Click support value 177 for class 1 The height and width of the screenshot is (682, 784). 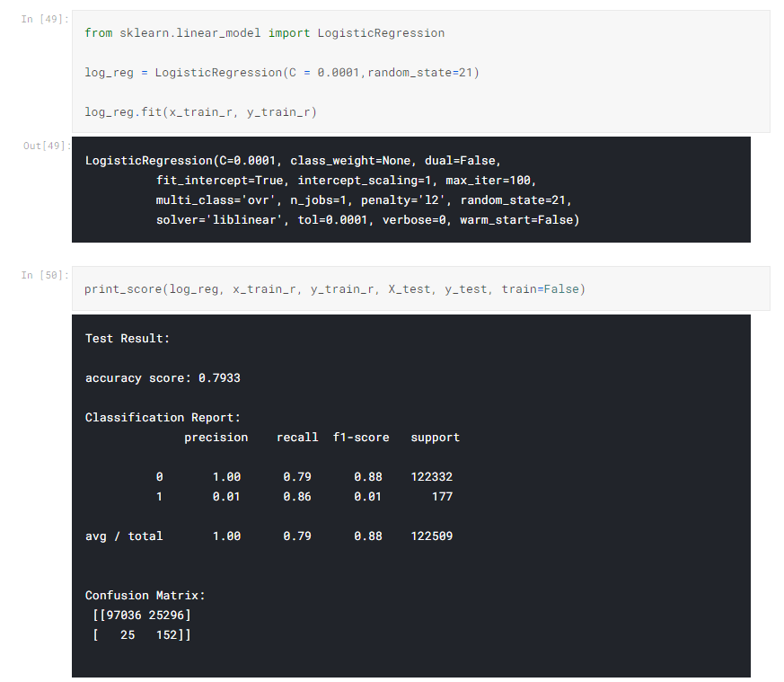(442, 497)
